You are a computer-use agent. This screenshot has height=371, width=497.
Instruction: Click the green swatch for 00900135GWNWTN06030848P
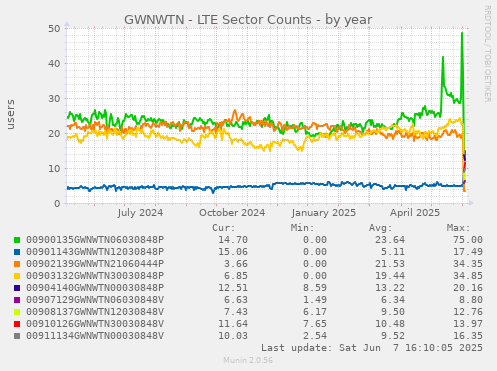pyautogui.click(x=17, y=240)
